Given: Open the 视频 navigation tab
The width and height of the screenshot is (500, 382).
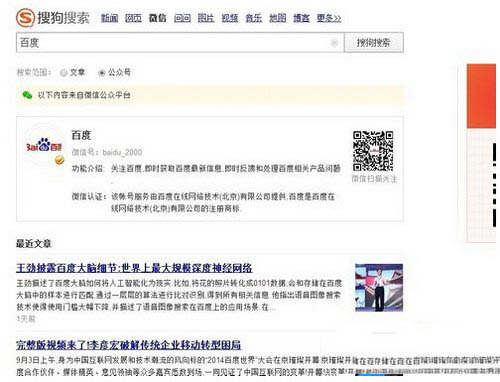Looking at the screenshot, I should (230, 18).
